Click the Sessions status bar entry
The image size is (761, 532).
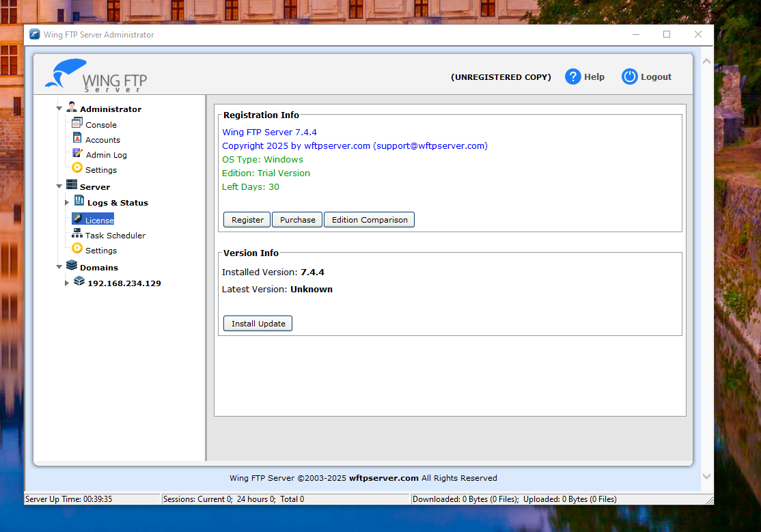286,499
